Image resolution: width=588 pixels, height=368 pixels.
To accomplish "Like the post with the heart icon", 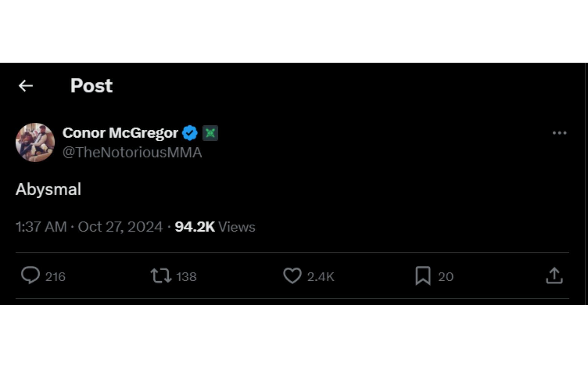I will (x=292, y=275).
